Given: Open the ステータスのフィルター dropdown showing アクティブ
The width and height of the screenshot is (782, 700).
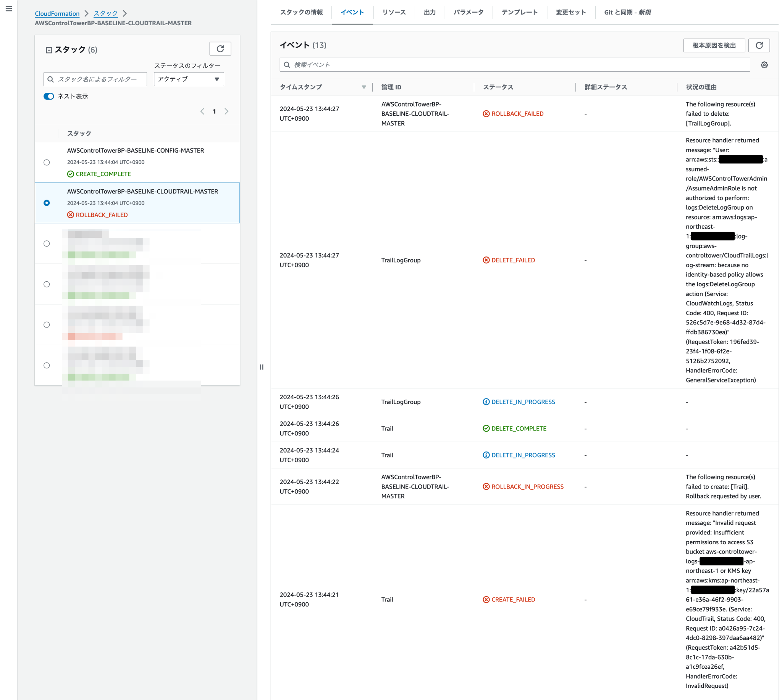Looking at the screenshot, I should point(189,79).
